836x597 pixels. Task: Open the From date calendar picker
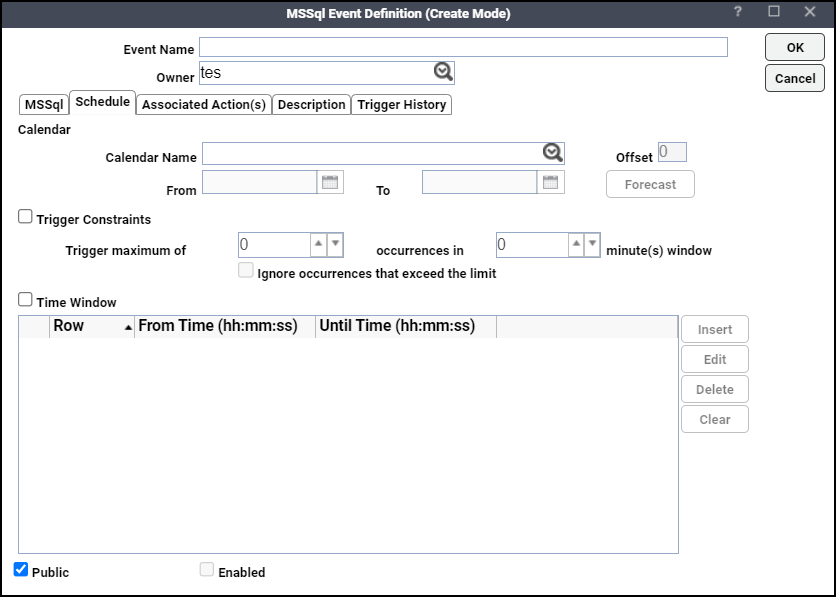[x=330, y=182]
